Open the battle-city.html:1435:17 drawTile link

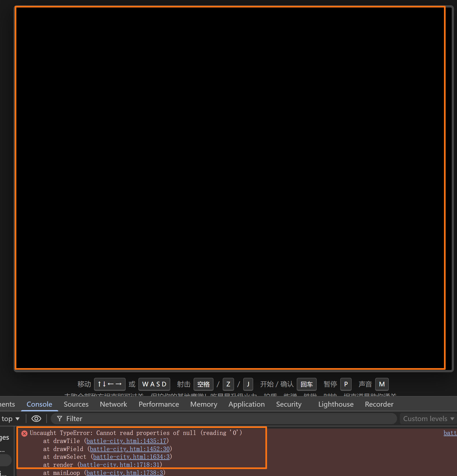tap(126, 441)
